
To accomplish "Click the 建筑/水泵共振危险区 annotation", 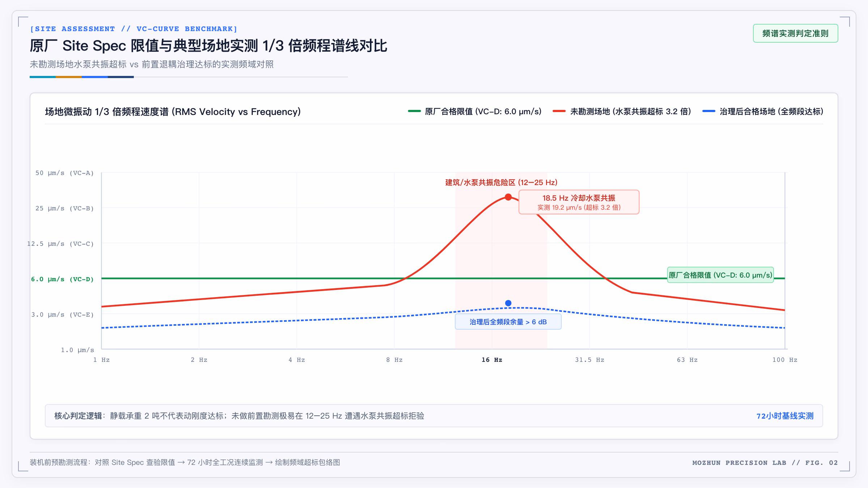I will [501, 183].
